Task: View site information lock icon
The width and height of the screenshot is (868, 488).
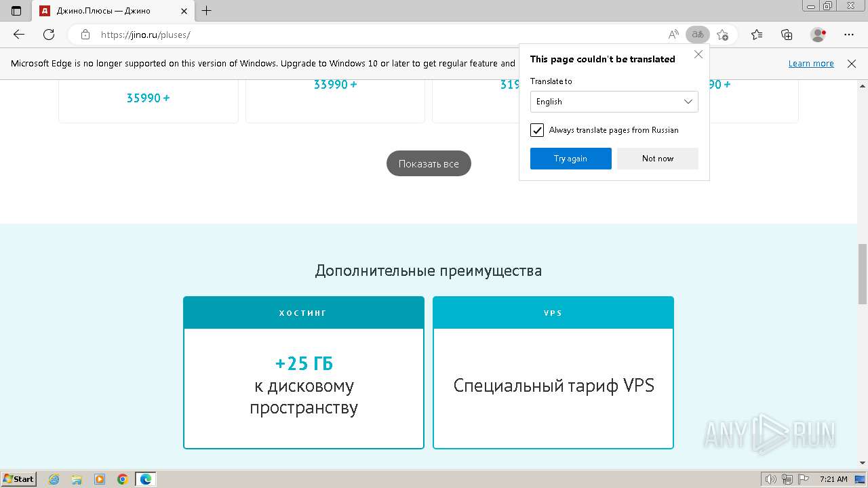Action: (85, 35)
